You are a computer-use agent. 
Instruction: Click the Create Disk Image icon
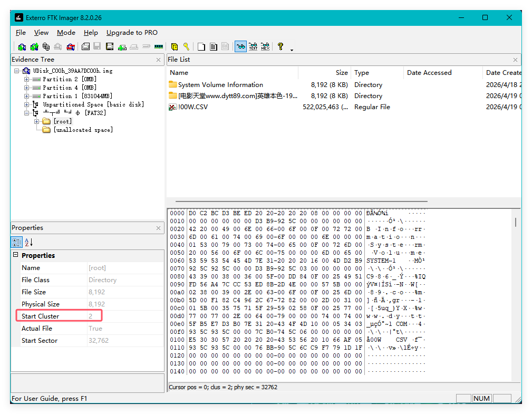[85, 47]
